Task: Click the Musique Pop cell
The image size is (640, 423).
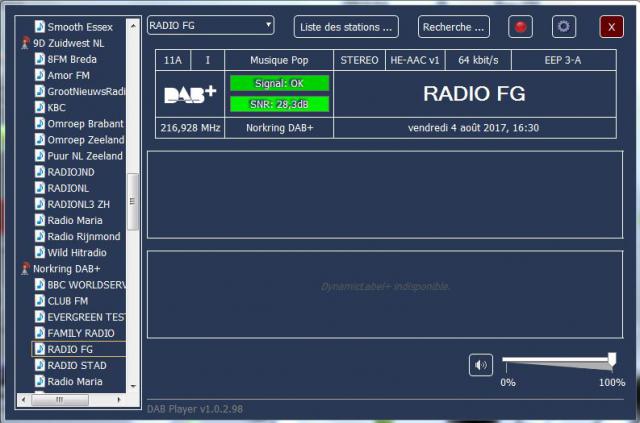Action: pyautogui.click(x=279, y=60)
